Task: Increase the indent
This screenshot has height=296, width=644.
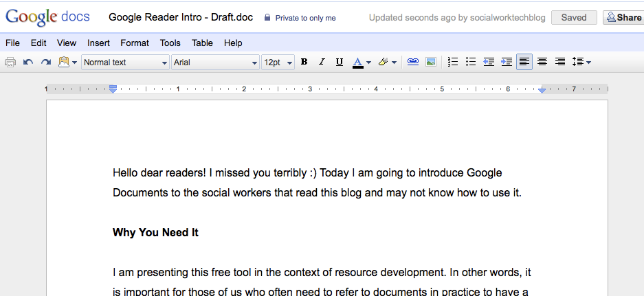Action: tap(507, 62)
